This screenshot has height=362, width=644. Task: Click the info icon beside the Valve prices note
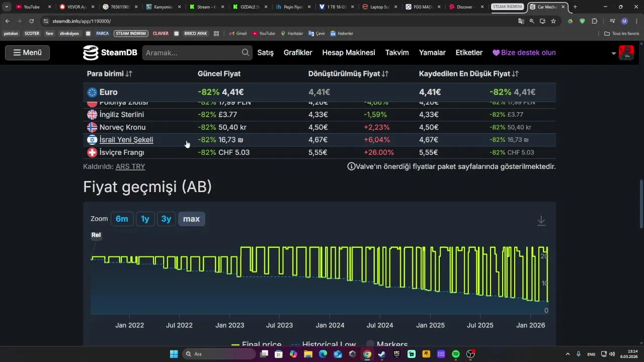pos(351,166)
